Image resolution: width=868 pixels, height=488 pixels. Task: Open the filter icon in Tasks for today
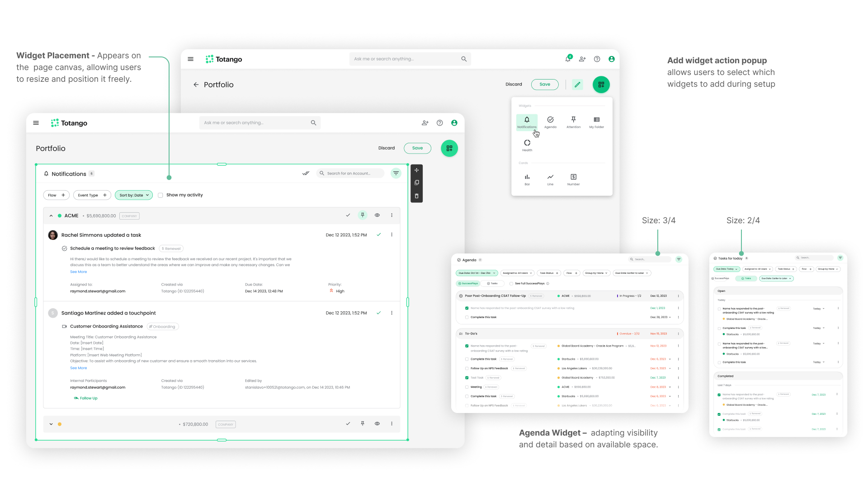[840, 258]
